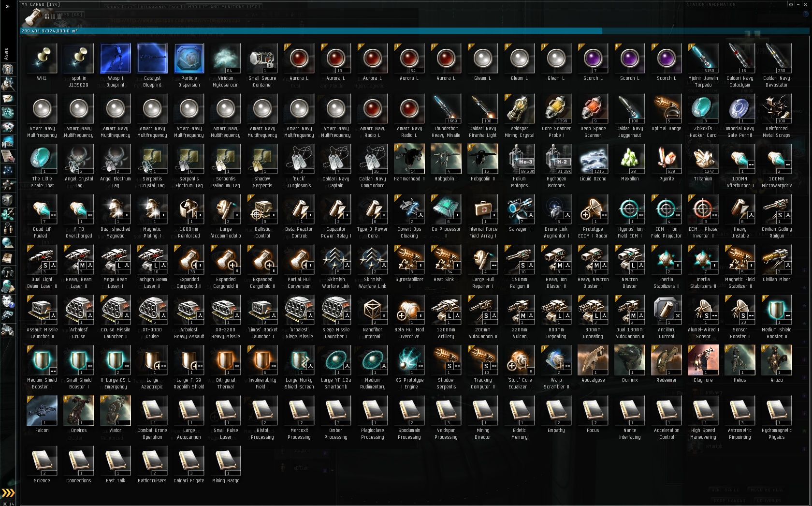This screenshot has height=506, width=812.
Task: Click the blue cargo capacity bar
Action: [x=414, y=31]
